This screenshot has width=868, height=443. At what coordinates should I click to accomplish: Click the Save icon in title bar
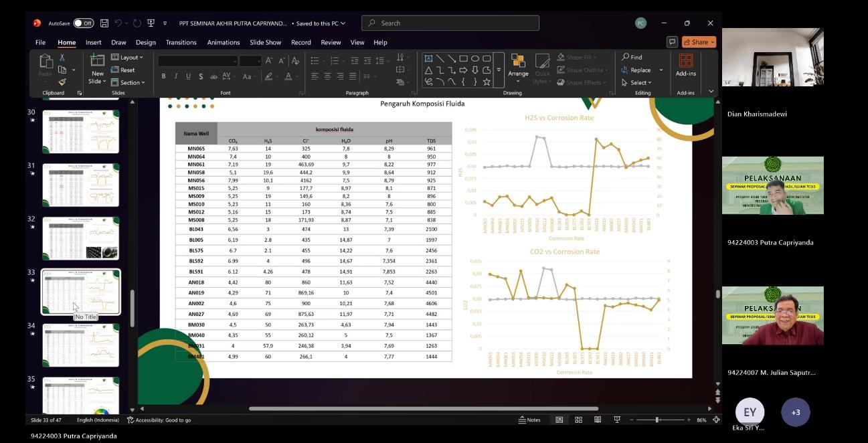(104, 23)
